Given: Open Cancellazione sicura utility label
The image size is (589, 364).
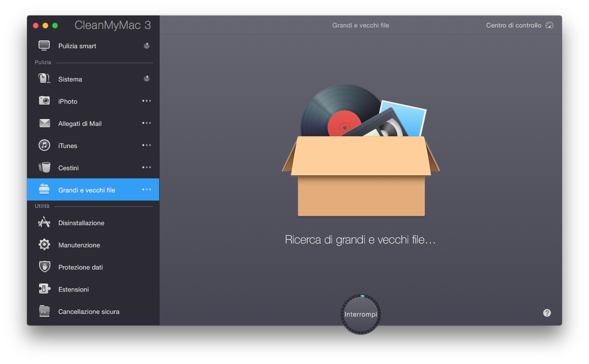Looking at the screenshot, I should 89,311.
